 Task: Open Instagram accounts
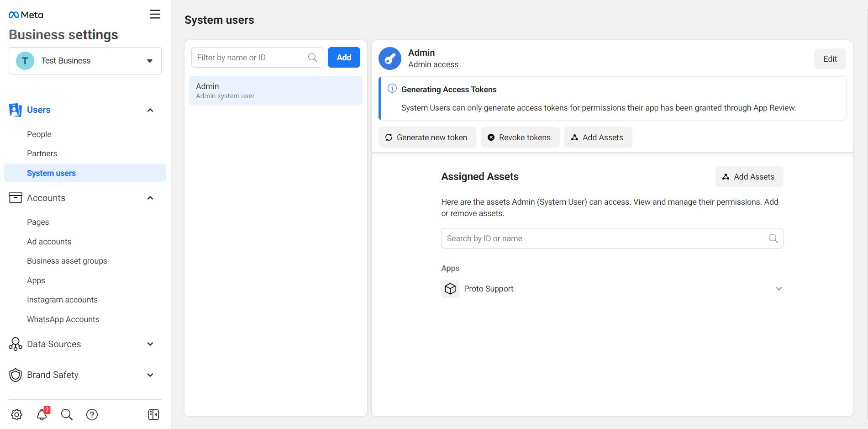click(x=62, y=300)
